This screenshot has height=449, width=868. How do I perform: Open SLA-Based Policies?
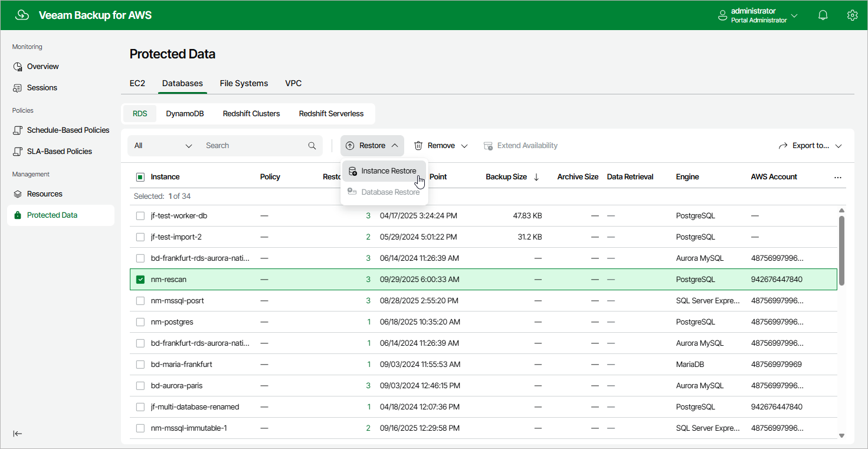(61, 152)
